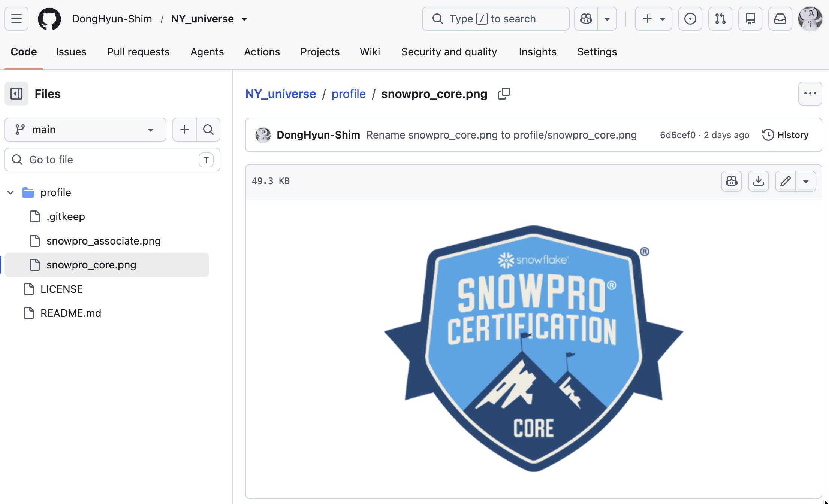
Task: Open DongHyun-Shim commit author link
Action: click(x=319, y=135)
